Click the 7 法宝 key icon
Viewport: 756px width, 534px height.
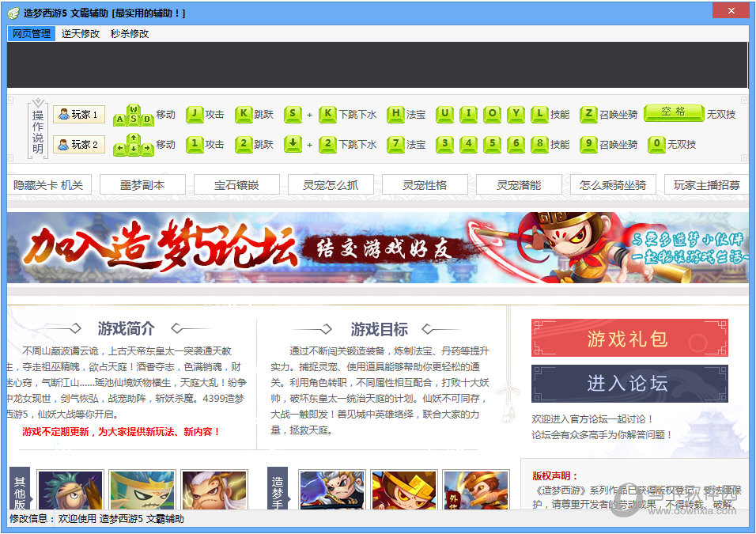click(395, 144)
